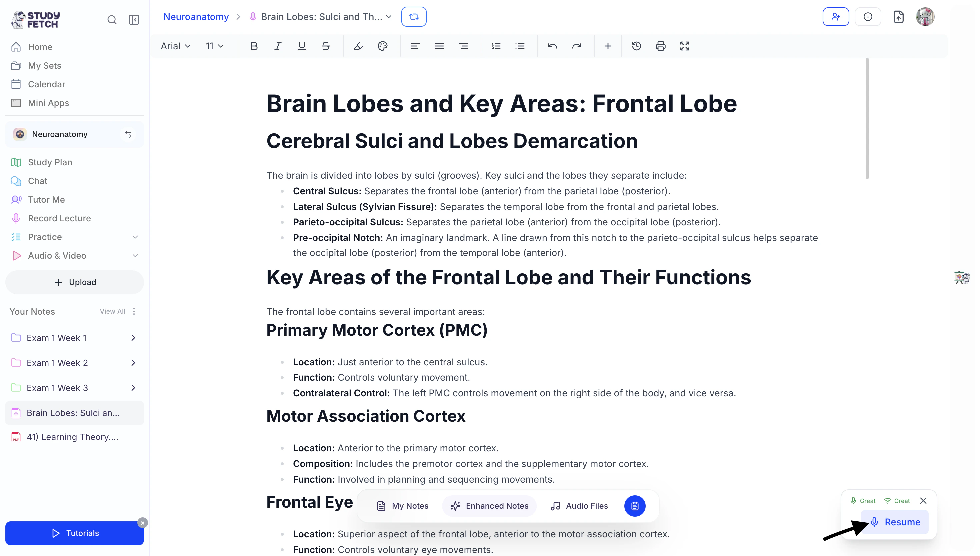
Task: Open the highlighter tool
Action: point(358,46)
